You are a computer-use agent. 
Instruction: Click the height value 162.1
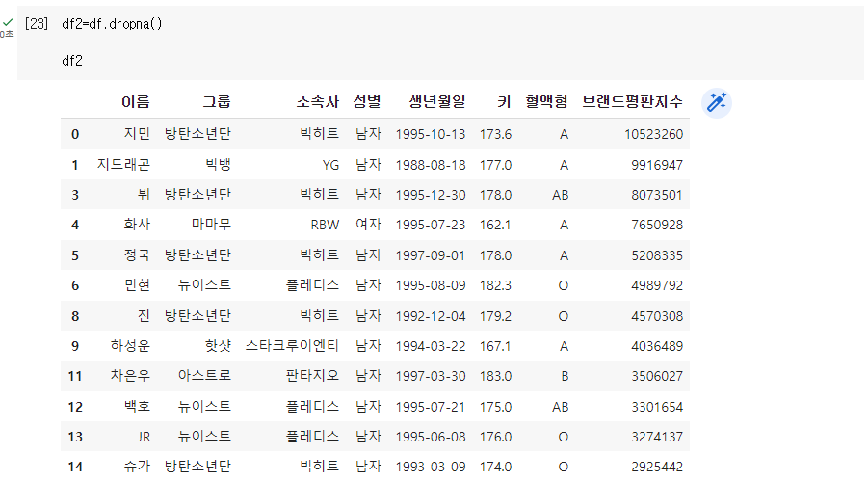[495, 225]
